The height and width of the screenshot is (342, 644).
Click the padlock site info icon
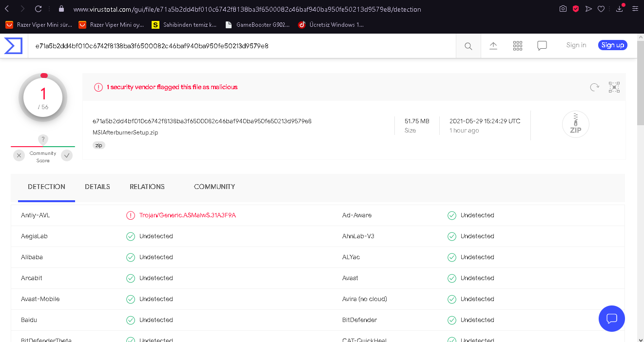tap(61, 9)
